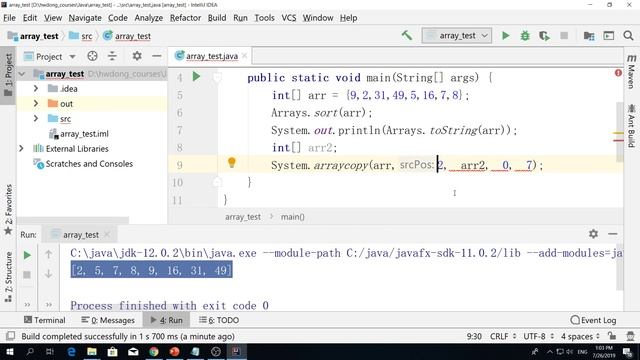640x360 pixels.
Task: Open the VCS menu
Action: click(x=289, y=18)
